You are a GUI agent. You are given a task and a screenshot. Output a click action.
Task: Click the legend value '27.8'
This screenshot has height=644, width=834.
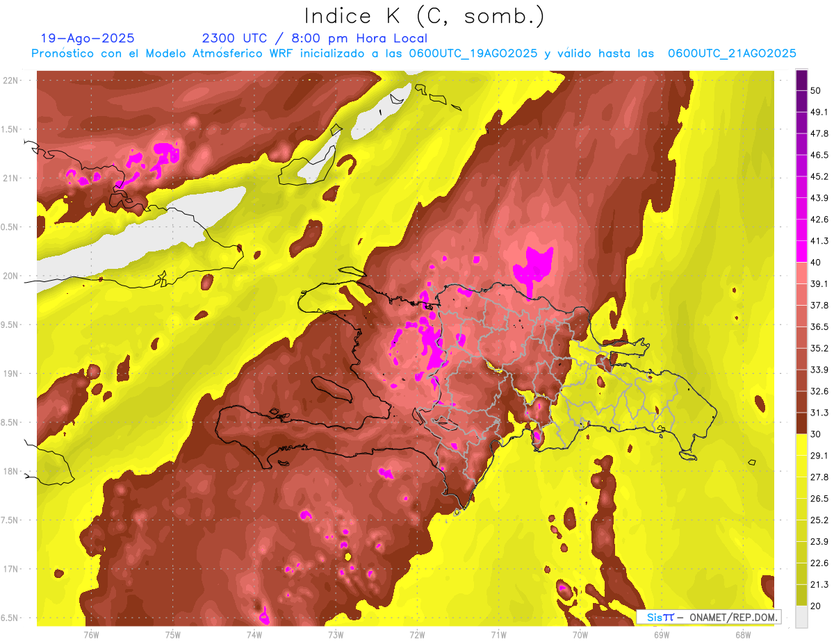coord(819,477)
